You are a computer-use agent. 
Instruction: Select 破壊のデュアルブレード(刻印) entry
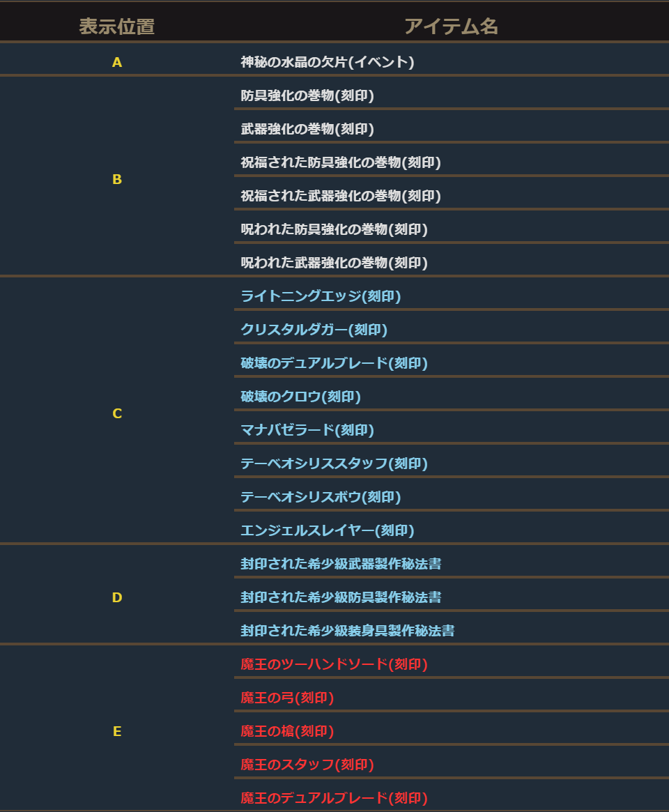pos(334,364)
